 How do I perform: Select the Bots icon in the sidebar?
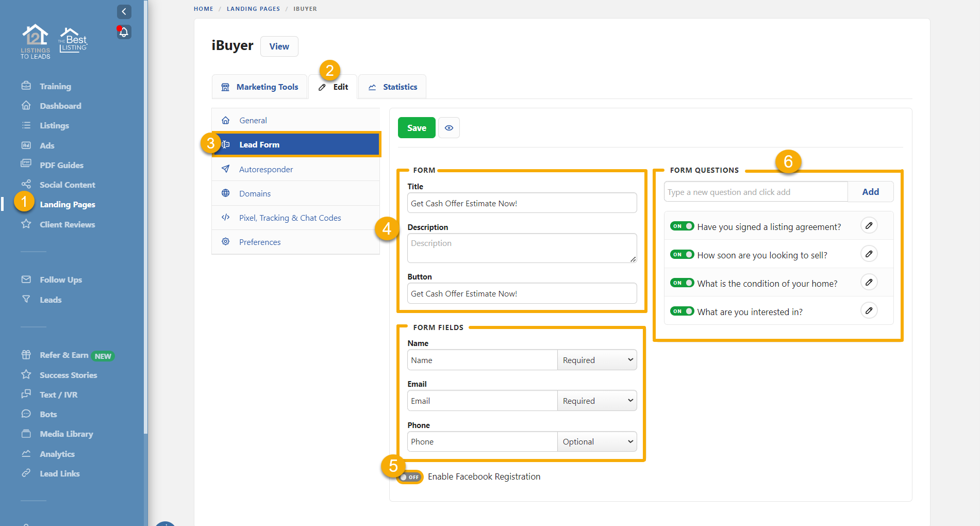click(x=26, y=414)
